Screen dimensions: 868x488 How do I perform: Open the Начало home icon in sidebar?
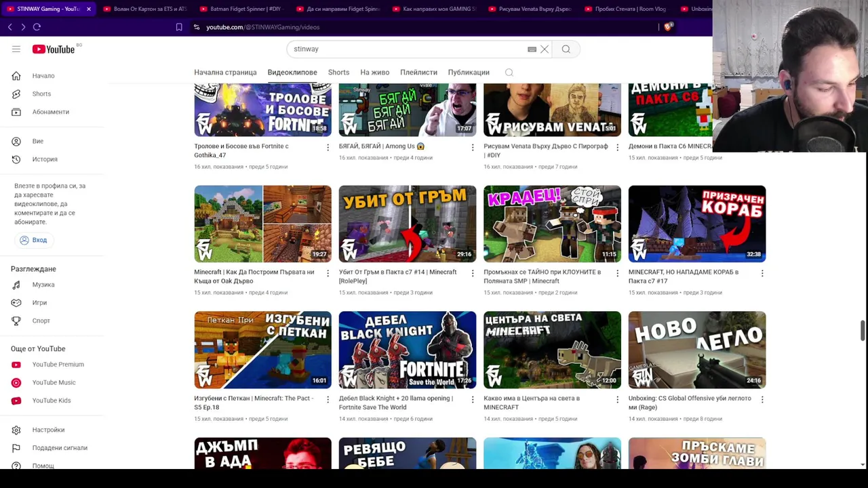pyautogui.click(x=16, y=76)
